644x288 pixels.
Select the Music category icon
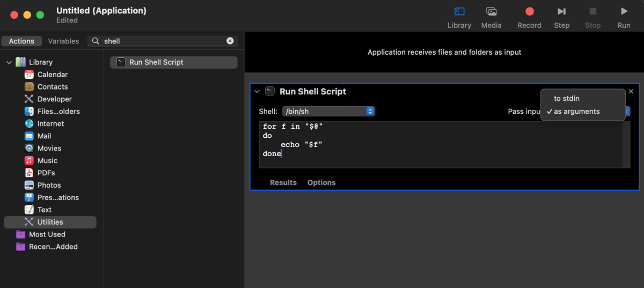pos(29,161)
